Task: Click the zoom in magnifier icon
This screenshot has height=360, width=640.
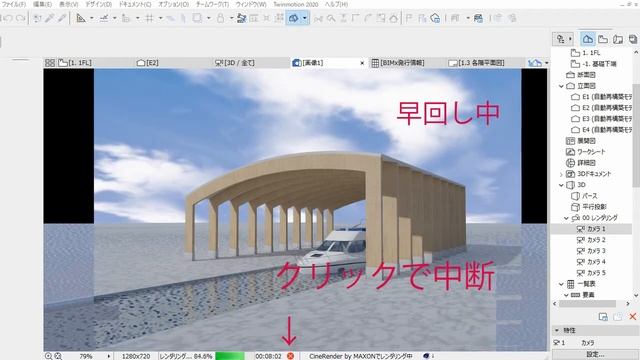Action: 49,356
